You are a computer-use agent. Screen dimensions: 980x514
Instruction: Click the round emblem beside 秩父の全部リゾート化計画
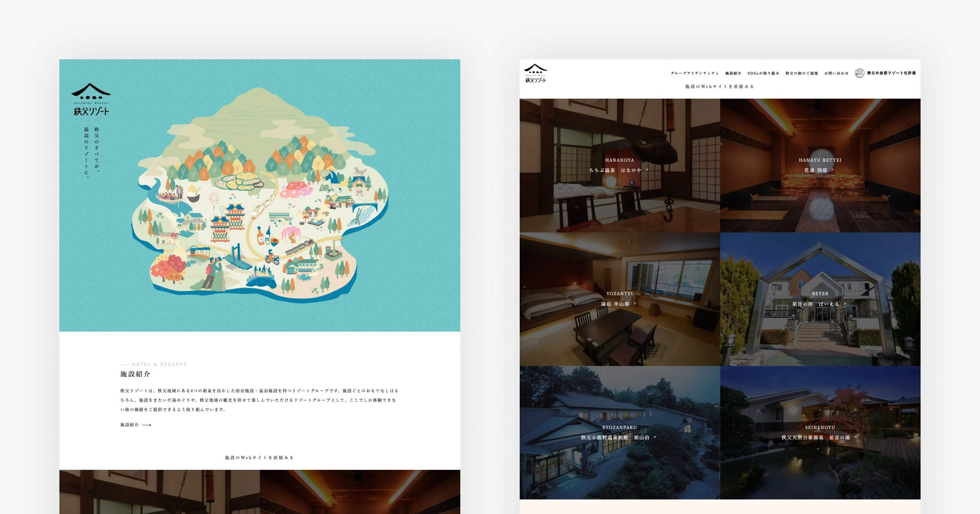[859, 73]
